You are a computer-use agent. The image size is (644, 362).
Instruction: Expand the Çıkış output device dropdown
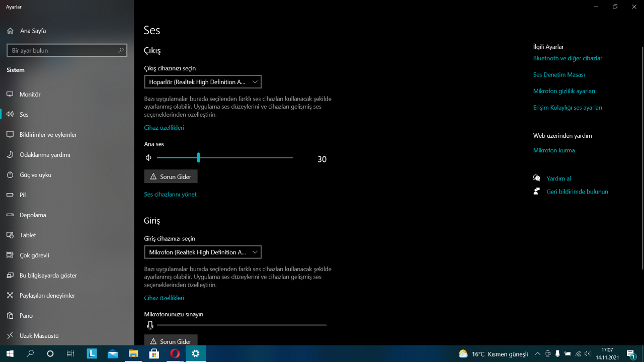pyautogui.click(x=203, y=82)
